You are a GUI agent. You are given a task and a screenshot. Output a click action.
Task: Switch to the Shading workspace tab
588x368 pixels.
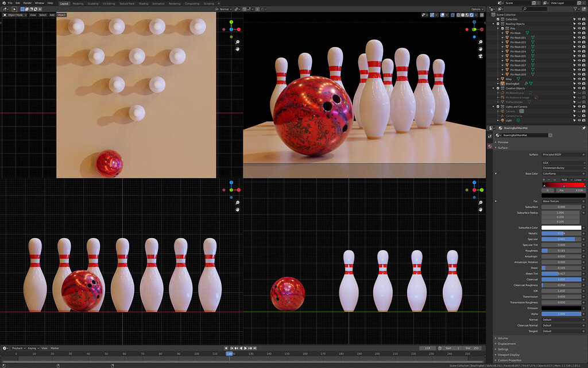click(x=143, y=3)
